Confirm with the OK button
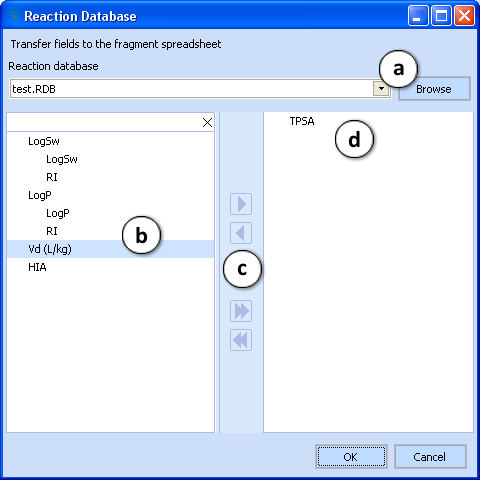Screen dimensions: 480x480 tap(351, 457)
